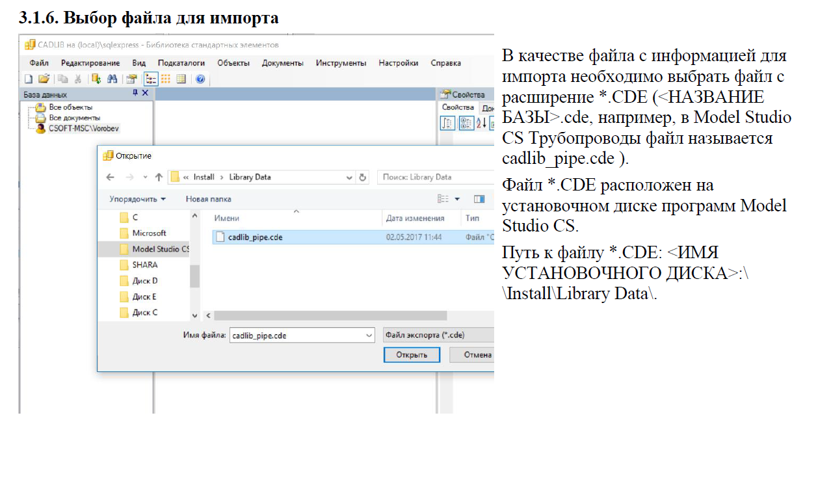
Task: Switch to the Свойства tab
Action: coord(458,107)
